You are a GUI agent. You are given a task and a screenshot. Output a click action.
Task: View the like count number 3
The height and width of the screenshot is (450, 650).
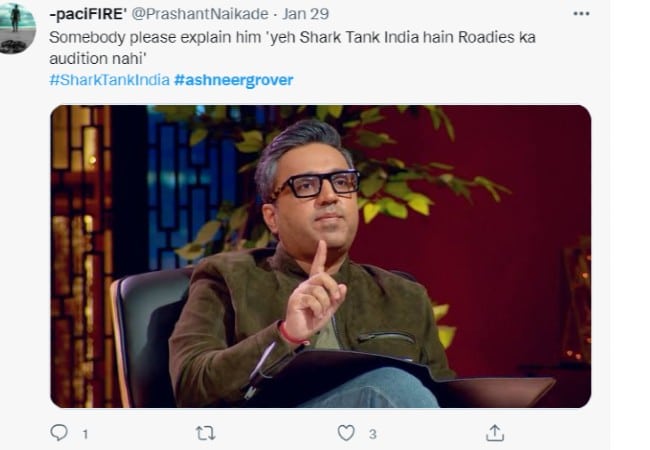coord(373,434)
